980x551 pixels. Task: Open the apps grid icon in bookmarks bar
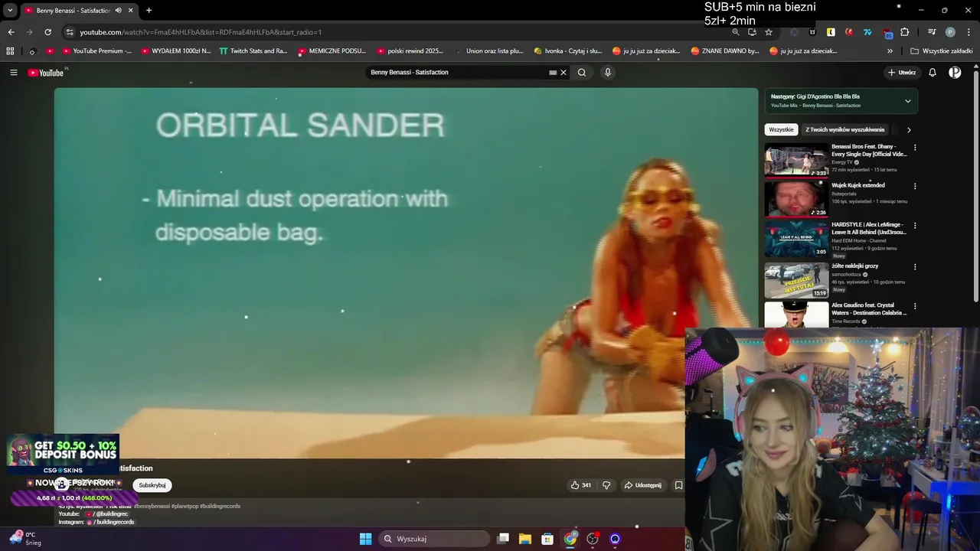pyautogui.click(x=10, y=51)
